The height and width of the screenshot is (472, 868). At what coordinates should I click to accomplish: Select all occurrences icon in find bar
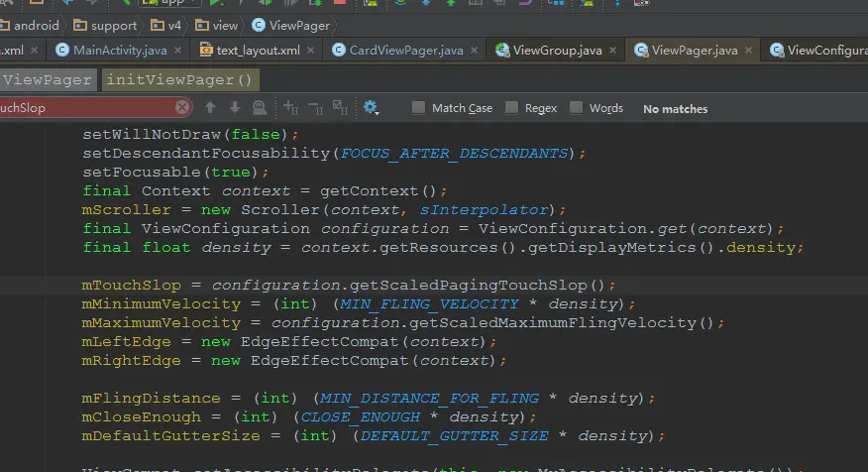click(x=340, y=107)
